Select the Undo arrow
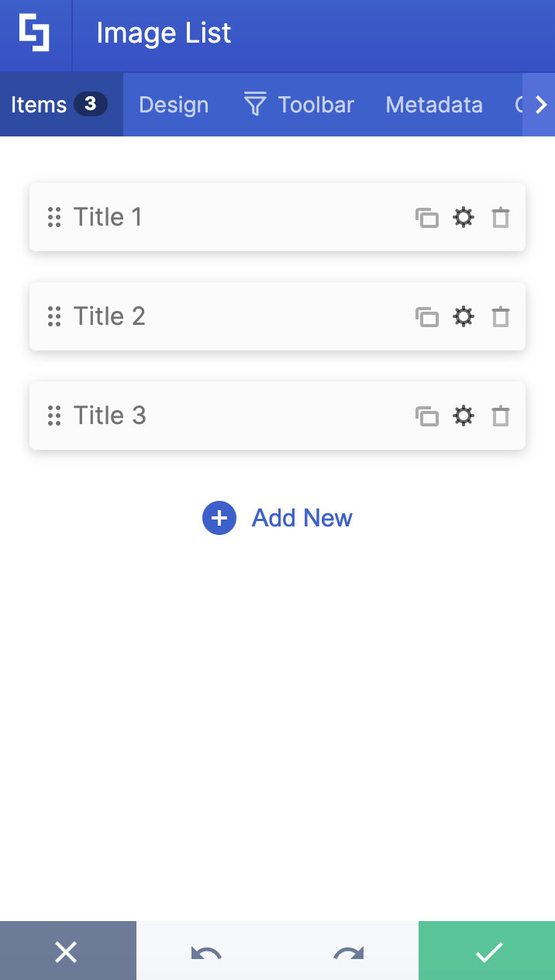Viewport: 555px width, 980px height. (x=204, y=951)
